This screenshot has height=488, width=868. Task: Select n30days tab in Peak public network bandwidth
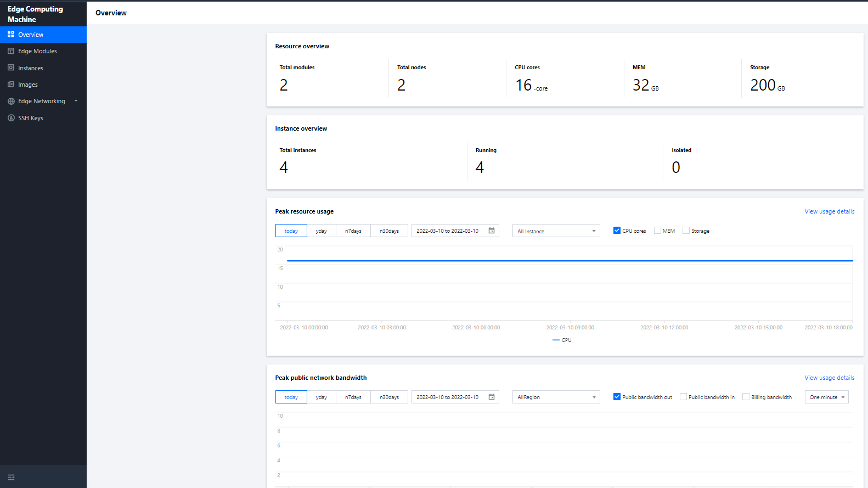click(389, 397)
